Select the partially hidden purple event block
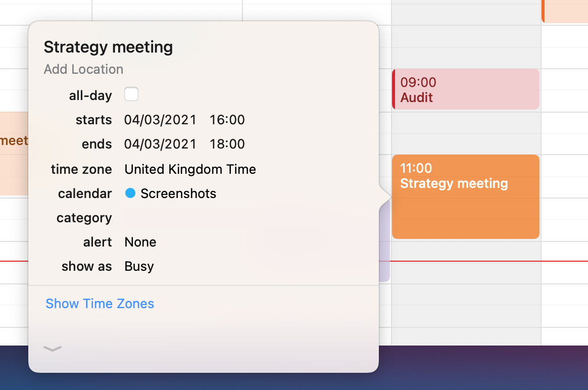This screenshot has width=588, height=390. tap(384, 240)
